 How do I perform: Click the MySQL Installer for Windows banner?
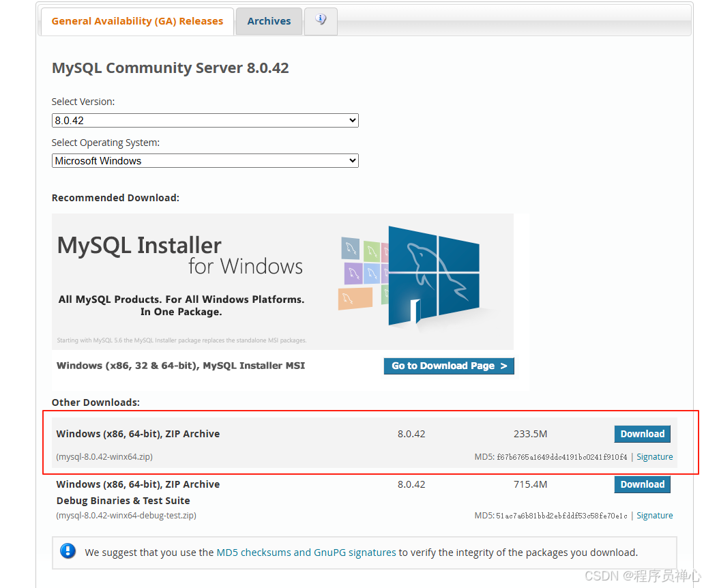(x=282, y=282)
